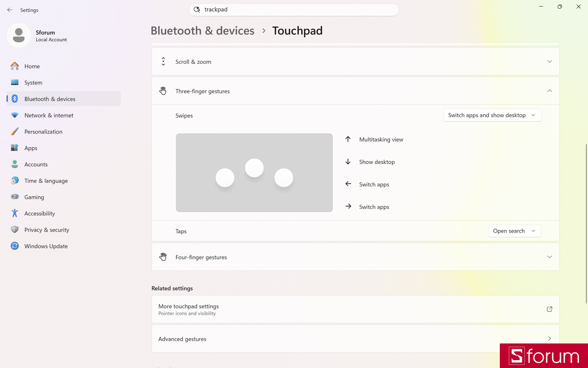Click the Personalization paintbrush icon
Screen dimensions: 588x368
tap(15, 131)
